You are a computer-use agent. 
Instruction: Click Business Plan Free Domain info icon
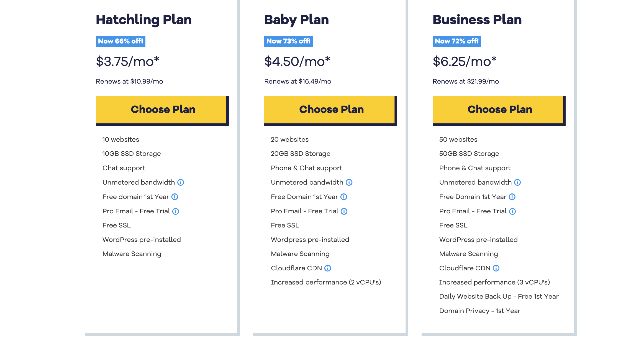click(512, 197)
